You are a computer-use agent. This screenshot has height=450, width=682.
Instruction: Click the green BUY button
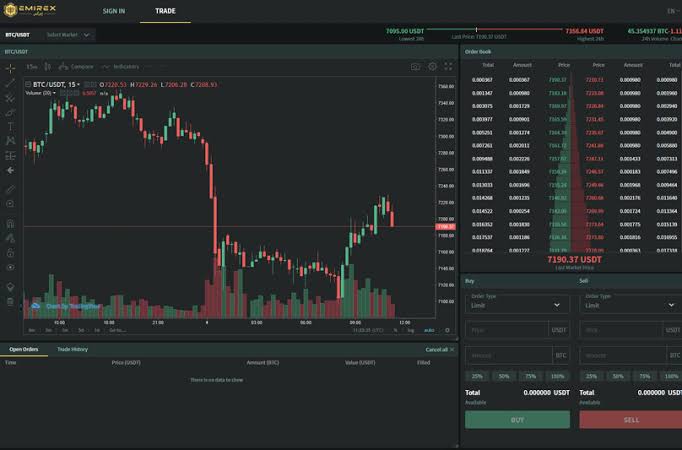click(517, 420)
